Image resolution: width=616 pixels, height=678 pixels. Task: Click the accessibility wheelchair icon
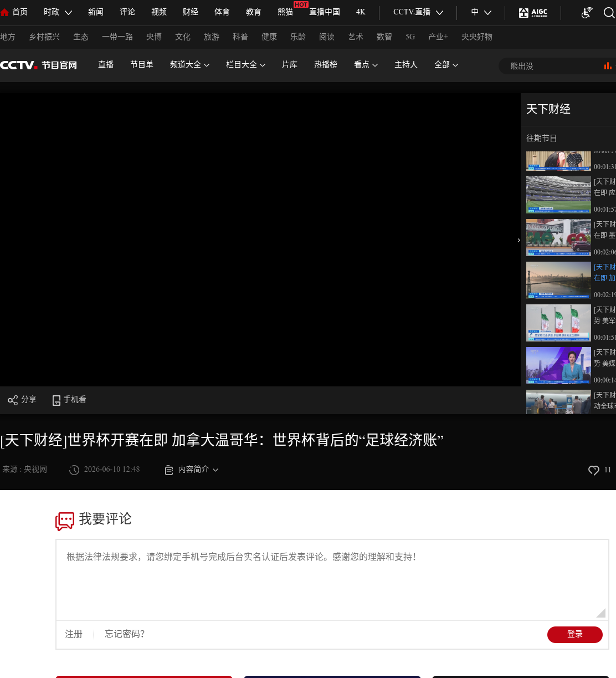(587, 12)
